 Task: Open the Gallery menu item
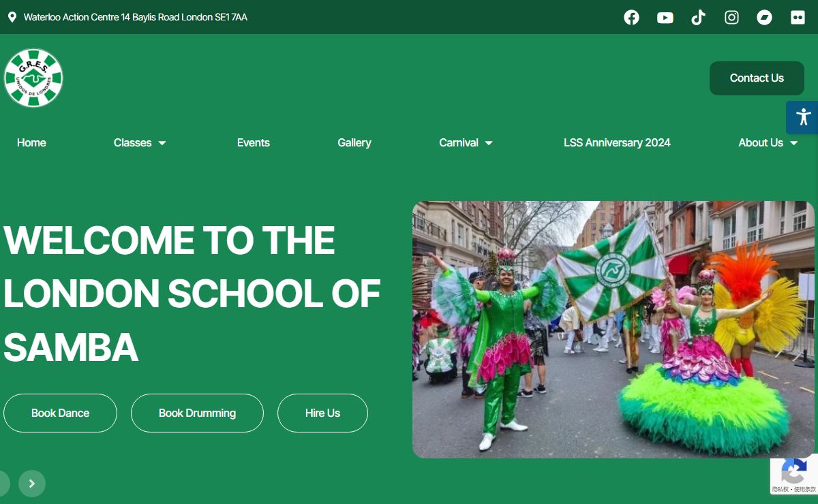(x=354, y=142)
